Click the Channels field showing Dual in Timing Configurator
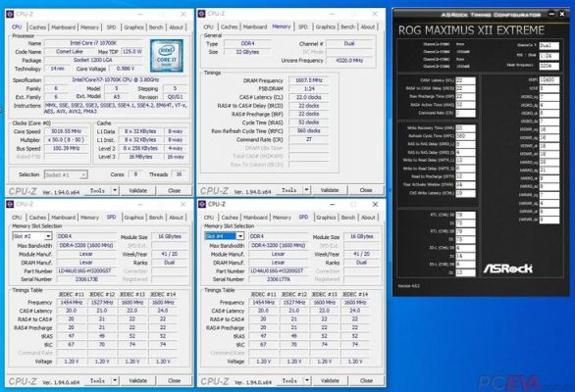The width and height of the screenshot is (575, 392). [x=549, y=45]
